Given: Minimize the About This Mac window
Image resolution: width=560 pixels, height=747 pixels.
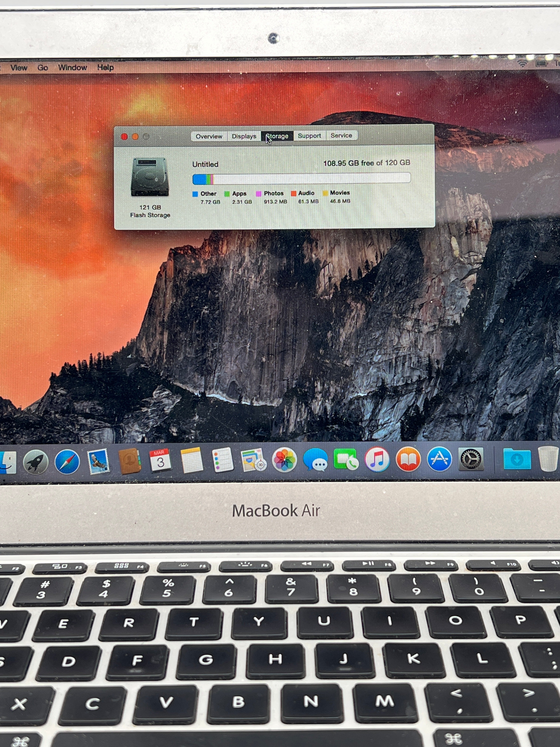Looking at the screenshot, I should pos(135,137).
